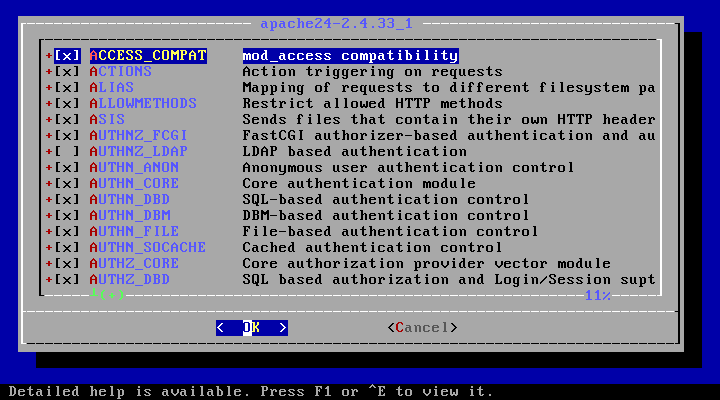Click the Cancel button

(422, 328)
